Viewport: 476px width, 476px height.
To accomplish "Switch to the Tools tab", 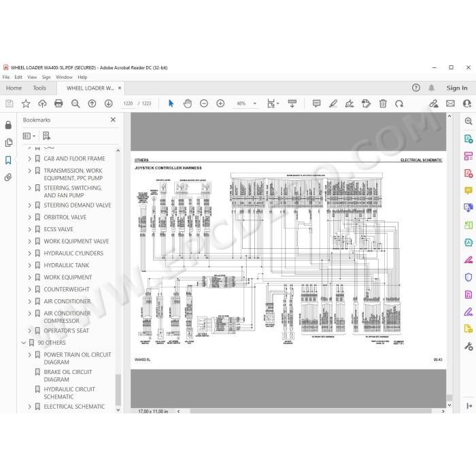I will [x=39, y=88].
